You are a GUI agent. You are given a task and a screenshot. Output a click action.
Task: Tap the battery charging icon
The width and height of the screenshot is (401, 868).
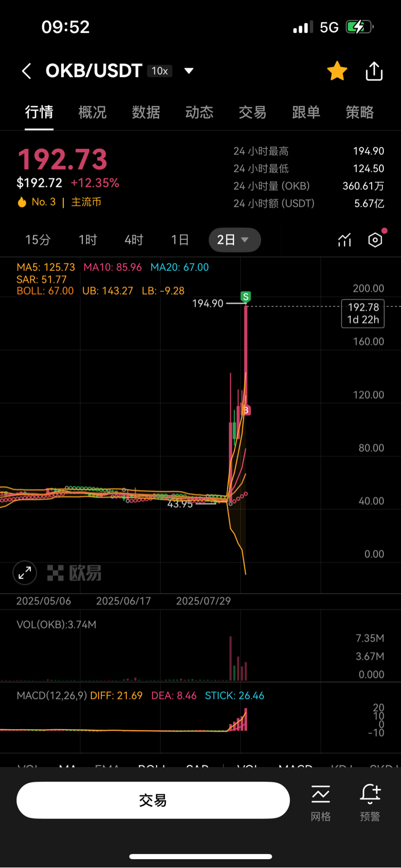[360, 27]
